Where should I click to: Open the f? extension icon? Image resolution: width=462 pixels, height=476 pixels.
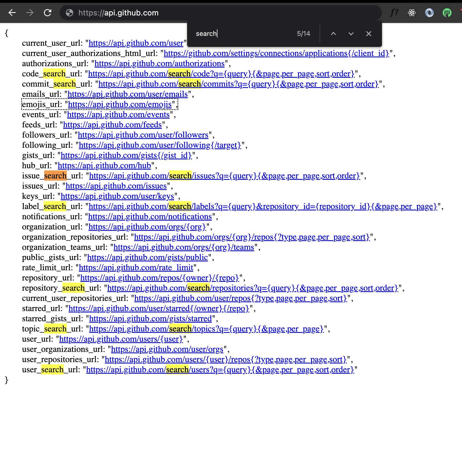(x=394, y=13)
